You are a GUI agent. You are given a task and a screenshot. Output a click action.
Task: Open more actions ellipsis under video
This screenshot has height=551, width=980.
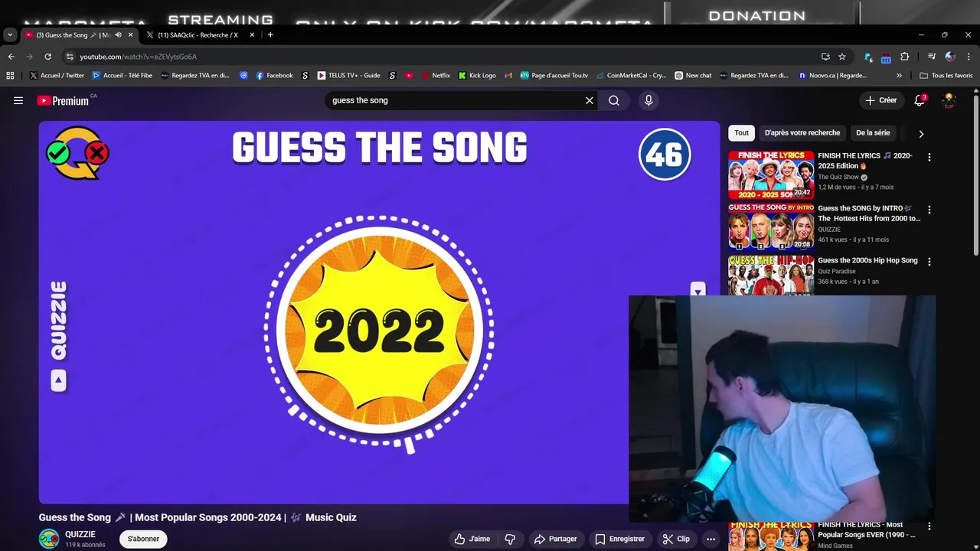(710, 539)
